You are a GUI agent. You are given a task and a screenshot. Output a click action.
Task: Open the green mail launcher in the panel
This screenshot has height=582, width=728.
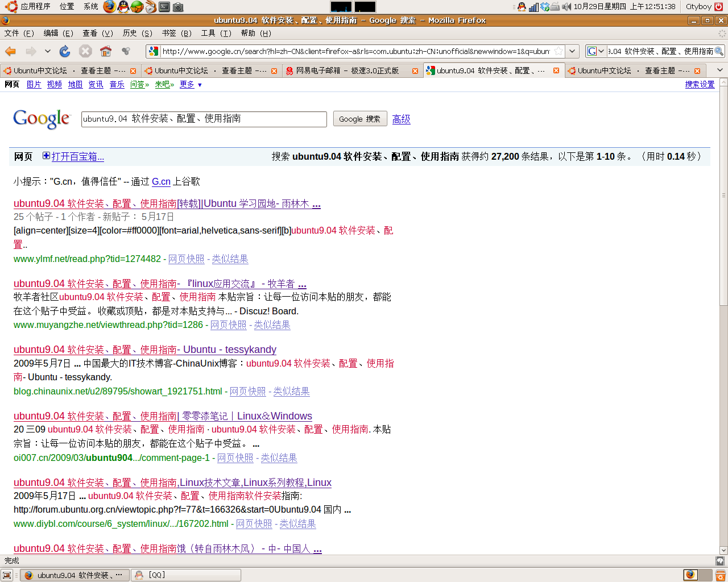(137, 7)
